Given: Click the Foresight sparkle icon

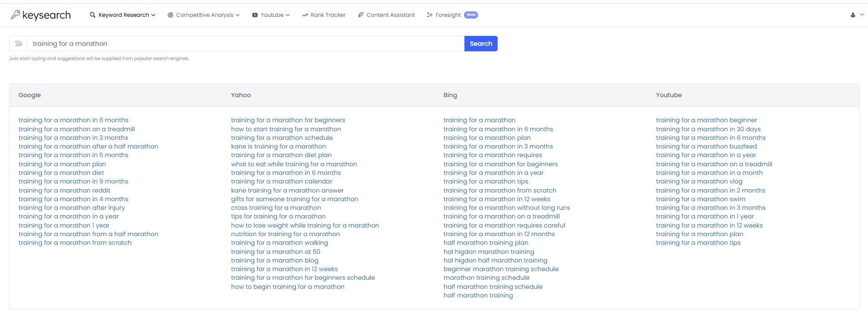Looking at the screenshot, I should tap(430, 15).
